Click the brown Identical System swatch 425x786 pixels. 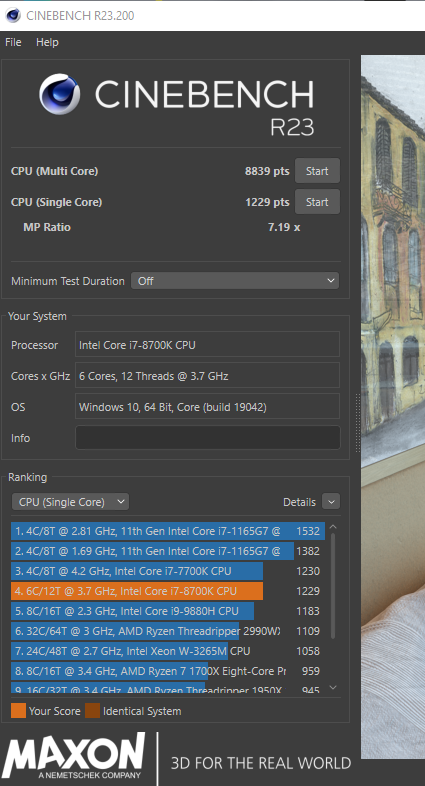92,711
